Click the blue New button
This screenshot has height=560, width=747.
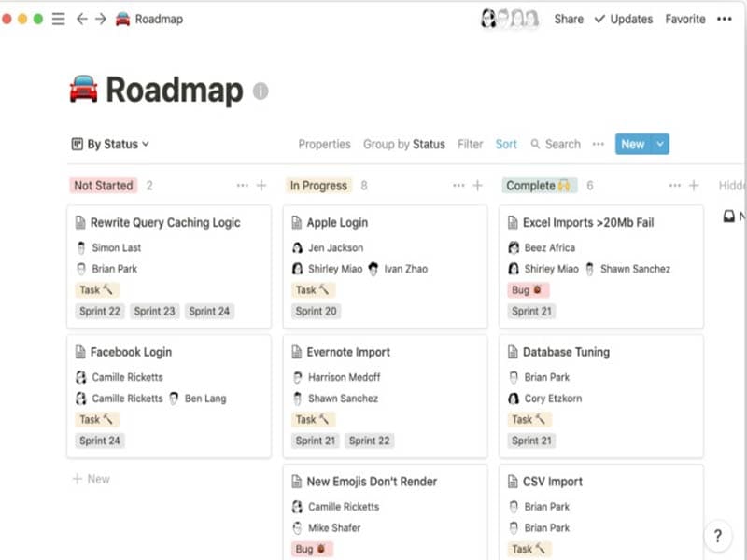click(634, 145)
